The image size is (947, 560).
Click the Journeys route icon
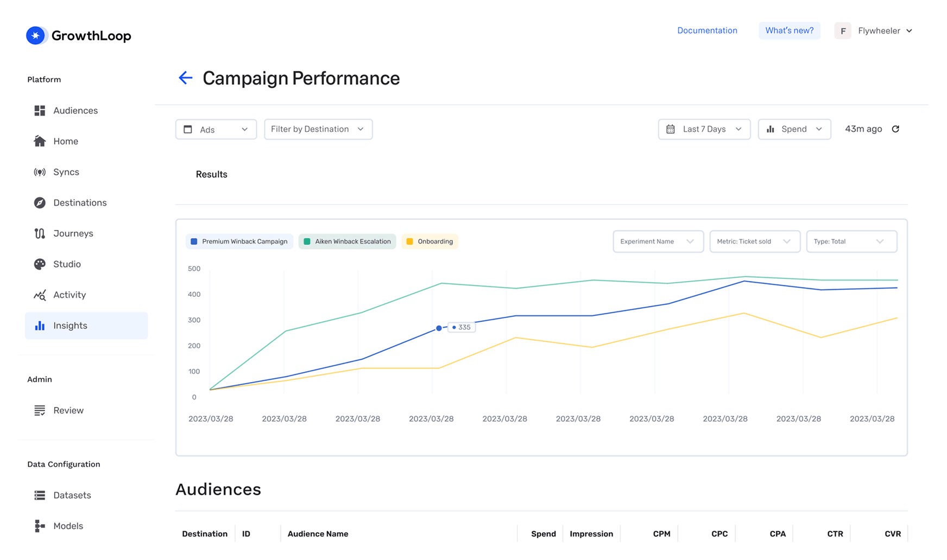40,233
